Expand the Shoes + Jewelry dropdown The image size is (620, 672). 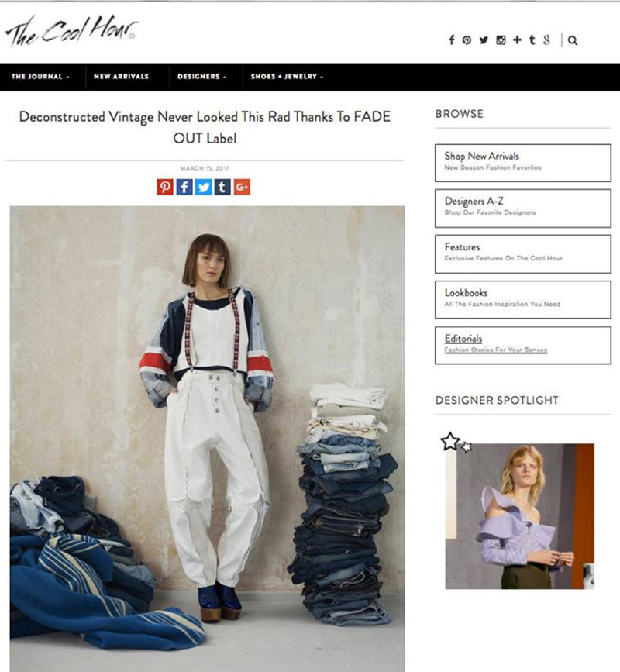[287, 76]
